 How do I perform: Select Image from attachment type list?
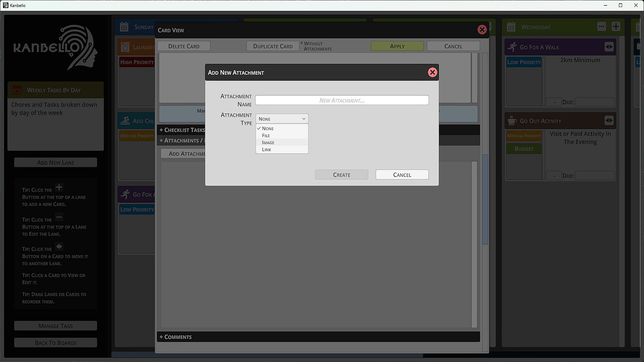pos(268,142)
